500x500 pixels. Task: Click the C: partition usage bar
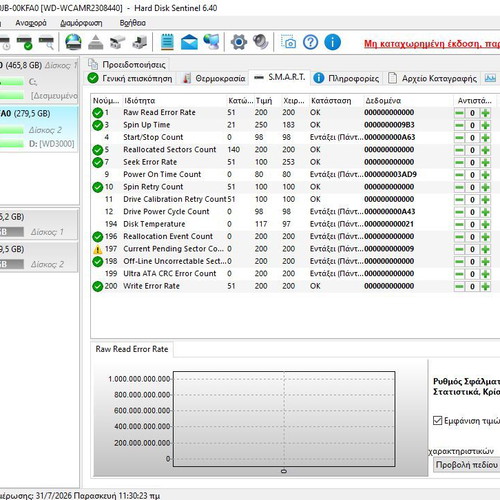click(x=12, y=82)
